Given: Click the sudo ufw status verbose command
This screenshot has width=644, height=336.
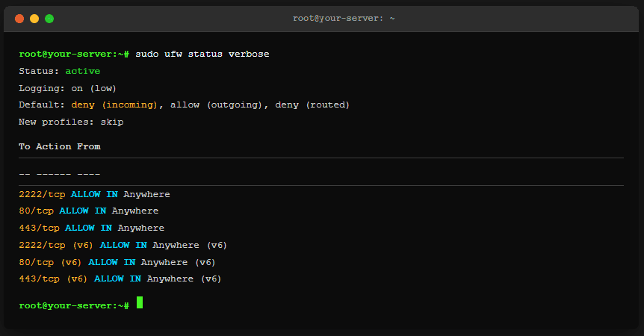Looking at the screenshot, I should pos(202,55).
